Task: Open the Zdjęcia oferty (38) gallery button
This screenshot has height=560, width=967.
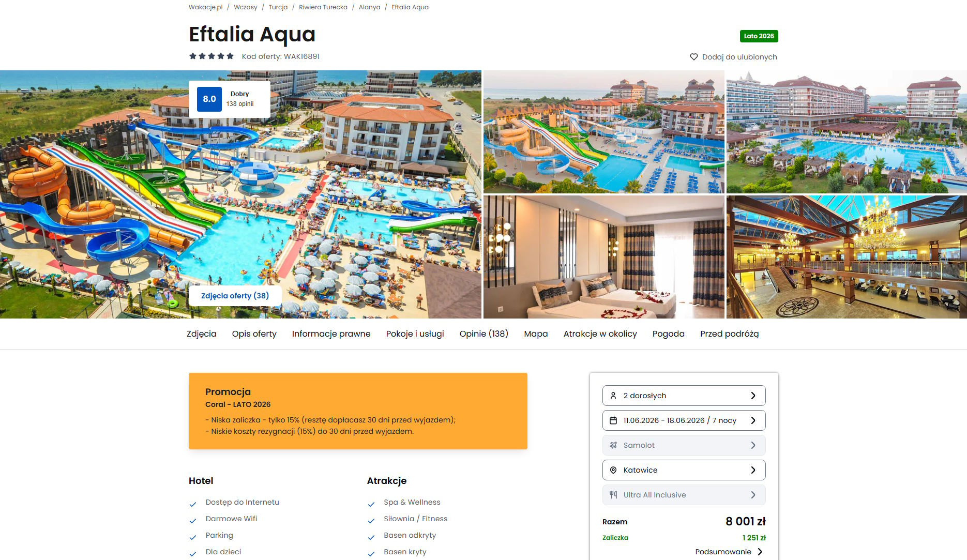Action: [x=235, y=296]
